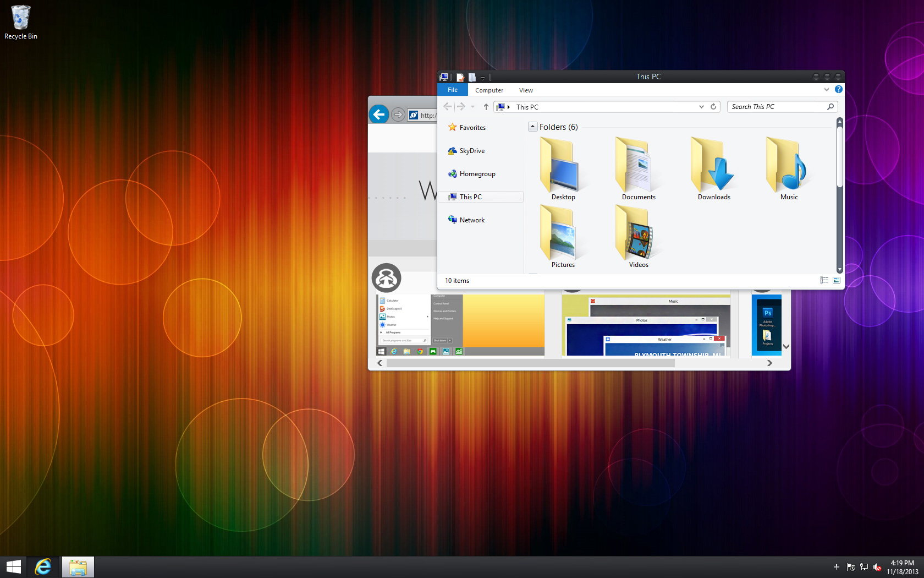Open the address bar history dropdown
The image size is (924, 578).
click(701, 107)
